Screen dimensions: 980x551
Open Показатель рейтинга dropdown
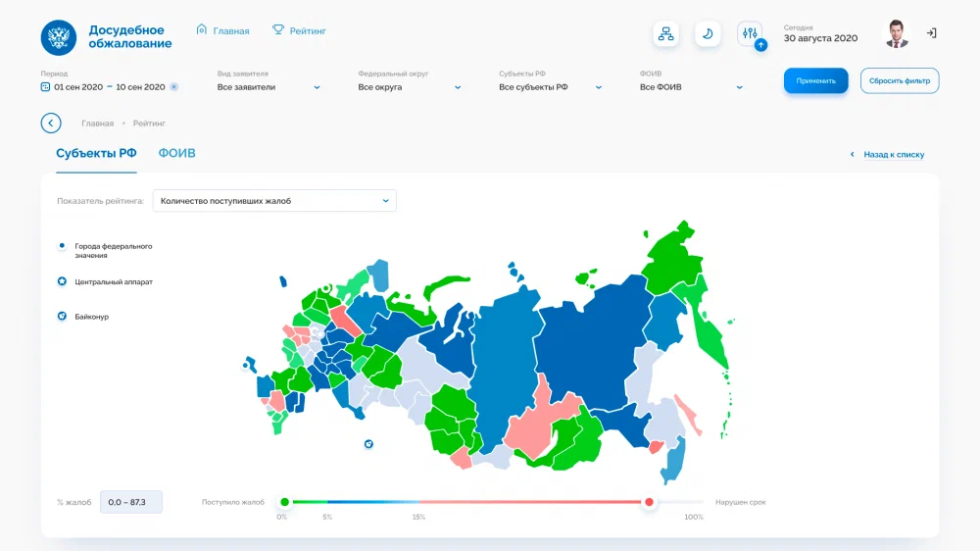274,201
